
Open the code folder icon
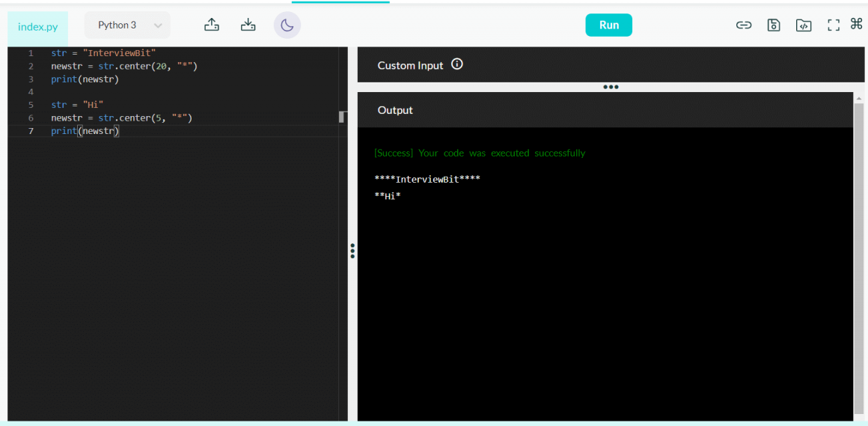pos(804,25)
